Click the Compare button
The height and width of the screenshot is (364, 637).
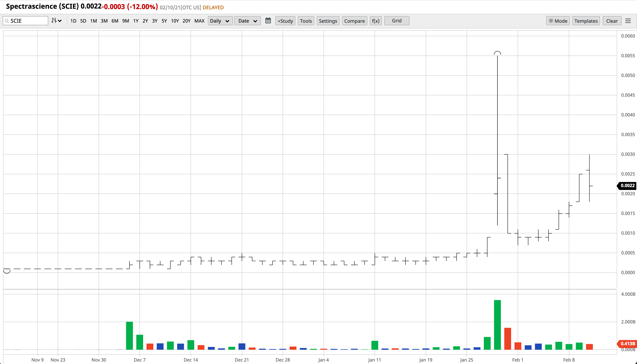click(x=354, y=21)
